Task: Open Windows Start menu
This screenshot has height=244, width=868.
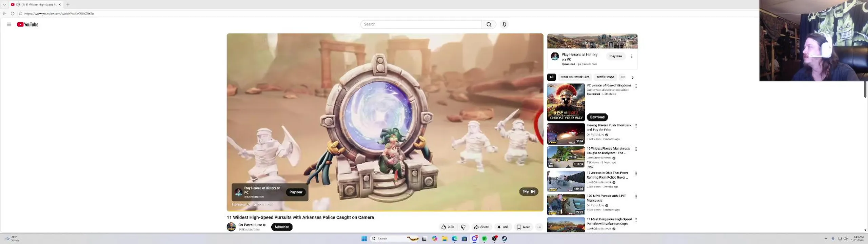Action: click(x=364, y=239)
